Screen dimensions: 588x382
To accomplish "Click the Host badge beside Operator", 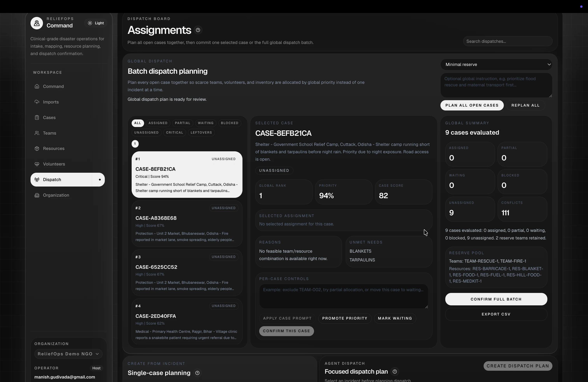I will [96, 368].
